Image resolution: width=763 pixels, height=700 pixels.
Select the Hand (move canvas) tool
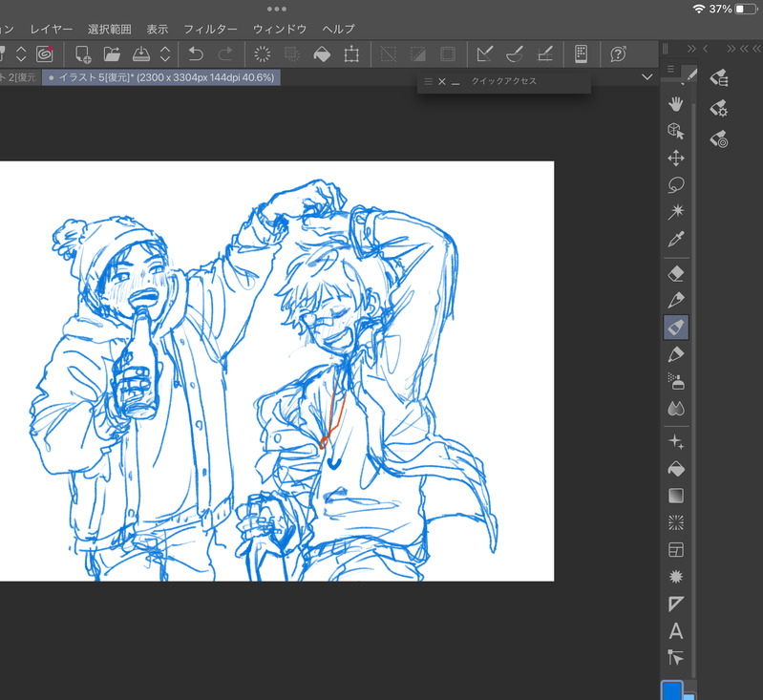click(x=676, y=103)
